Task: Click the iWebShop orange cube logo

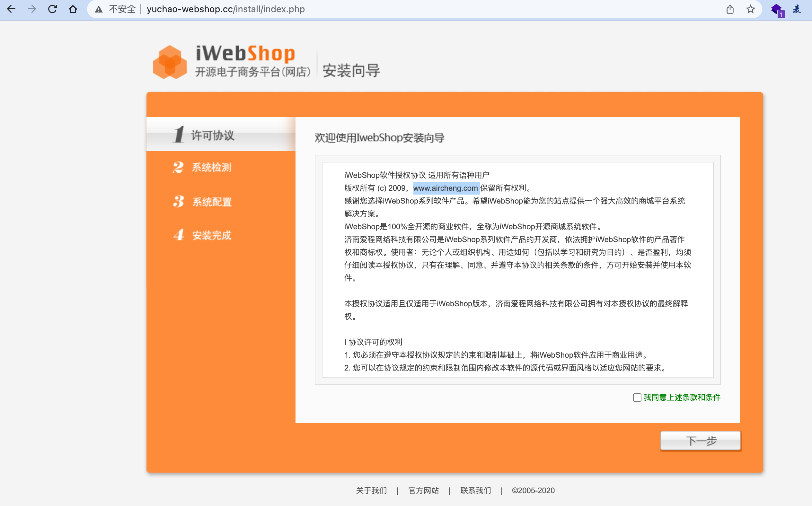Action: (x=170, y=62)
